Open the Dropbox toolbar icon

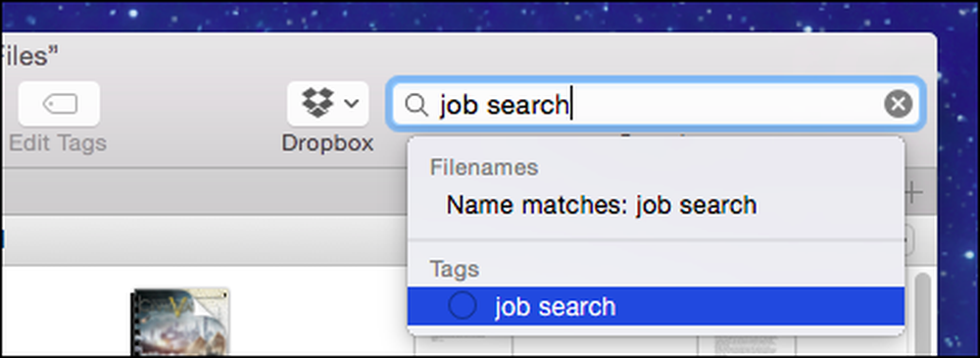point(318,103)
